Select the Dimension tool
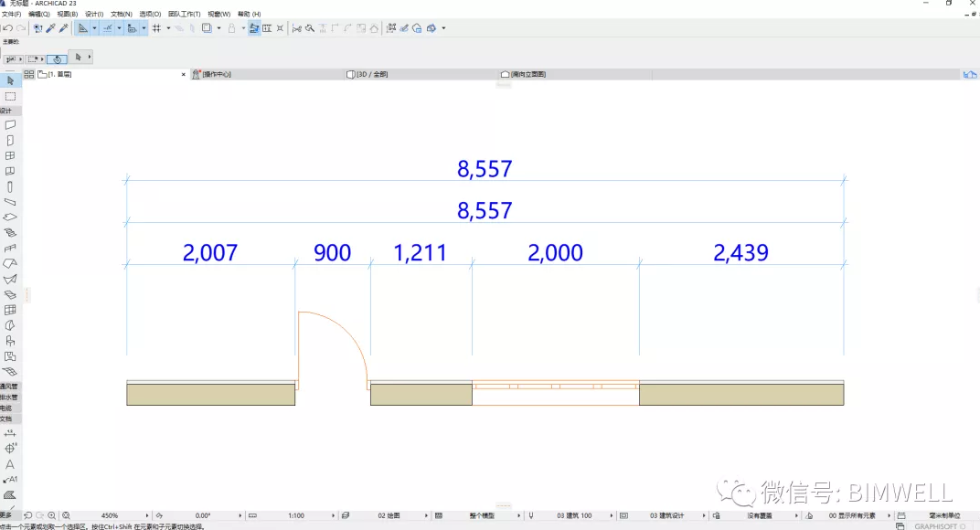This screenshot has height=530, width=980. 10,433
